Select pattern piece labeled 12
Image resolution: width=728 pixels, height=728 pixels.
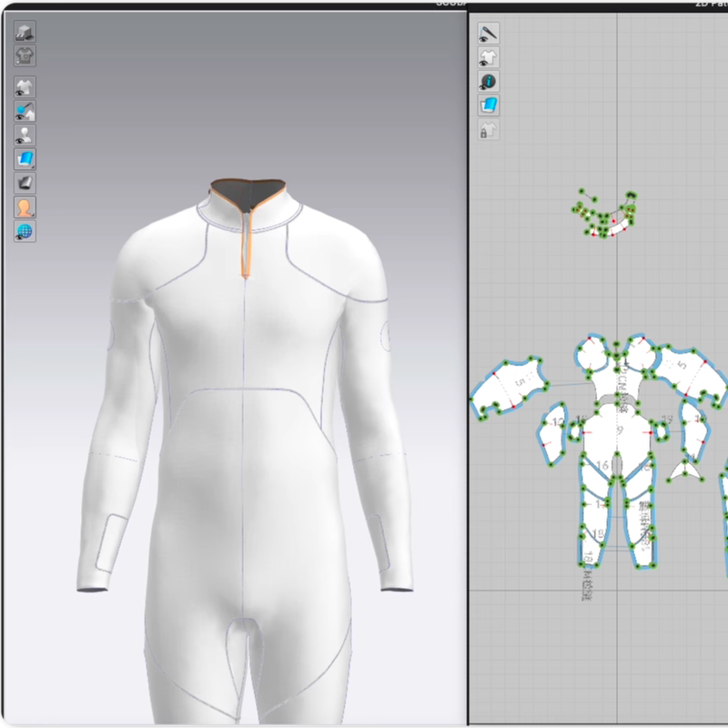552,434
